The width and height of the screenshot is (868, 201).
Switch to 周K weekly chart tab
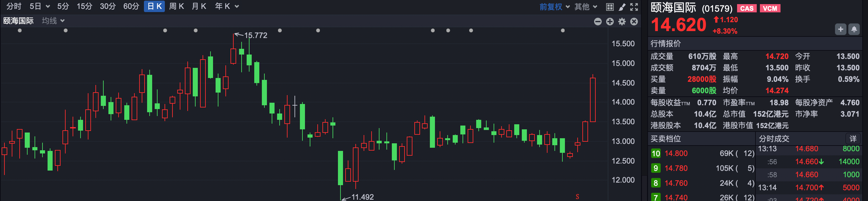176,6
